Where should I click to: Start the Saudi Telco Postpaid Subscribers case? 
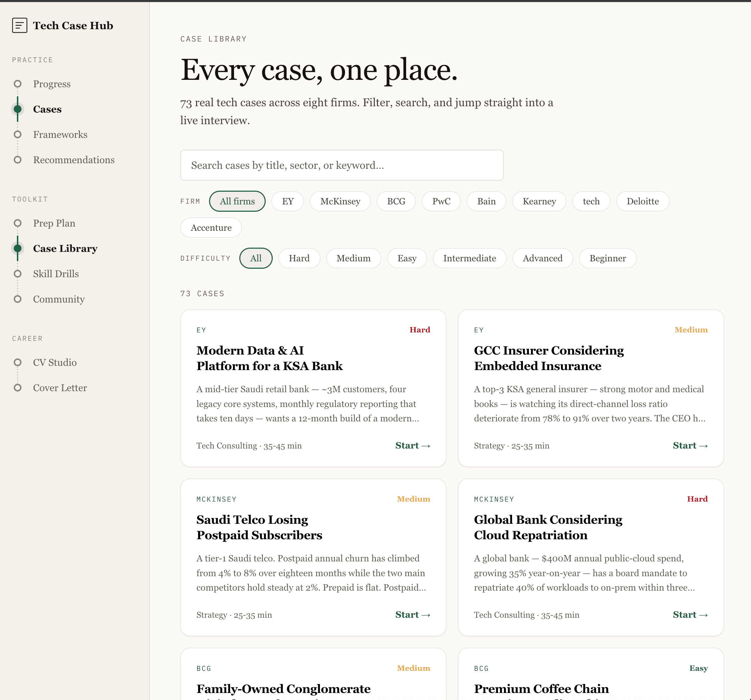(x=412, y=615)
